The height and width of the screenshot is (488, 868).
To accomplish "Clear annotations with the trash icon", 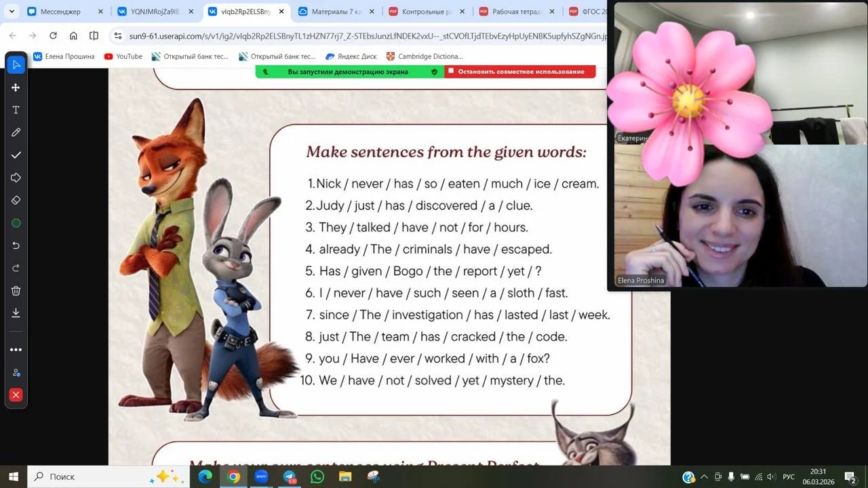I will pos(16,291).
